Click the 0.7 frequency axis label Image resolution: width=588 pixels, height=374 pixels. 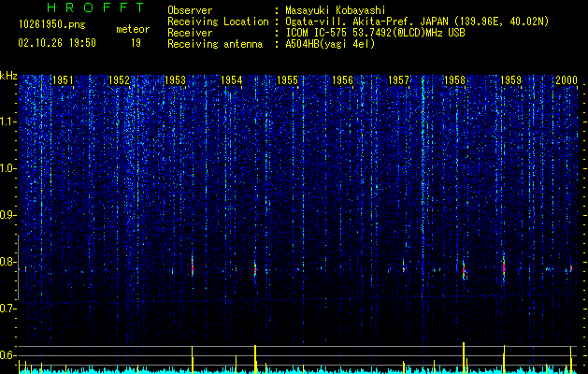[7, 309]
